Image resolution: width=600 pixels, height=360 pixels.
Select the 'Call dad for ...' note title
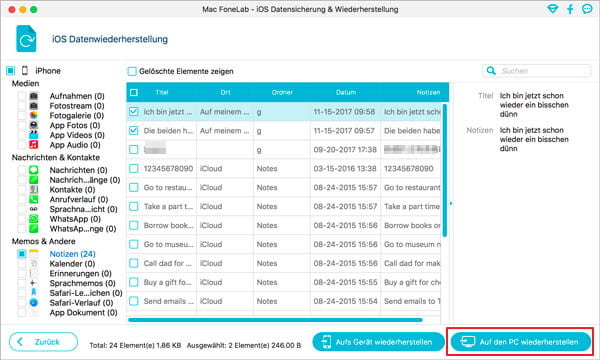(167, 263)
